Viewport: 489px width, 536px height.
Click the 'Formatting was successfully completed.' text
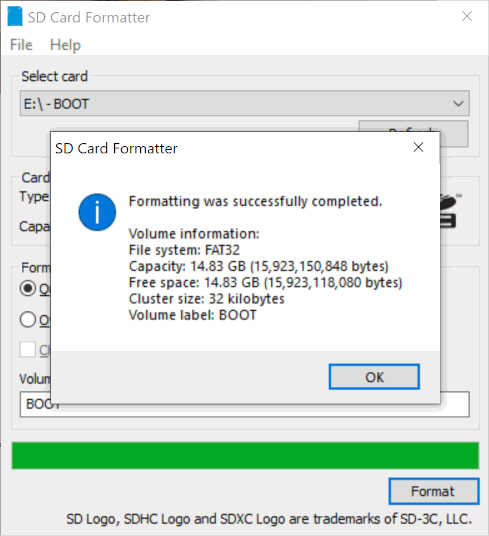click(255, 201)
